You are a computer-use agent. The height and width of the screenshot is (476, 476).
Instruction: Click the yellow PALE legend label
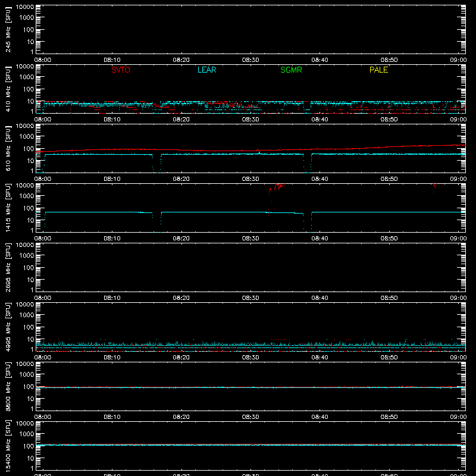[378, 70]
